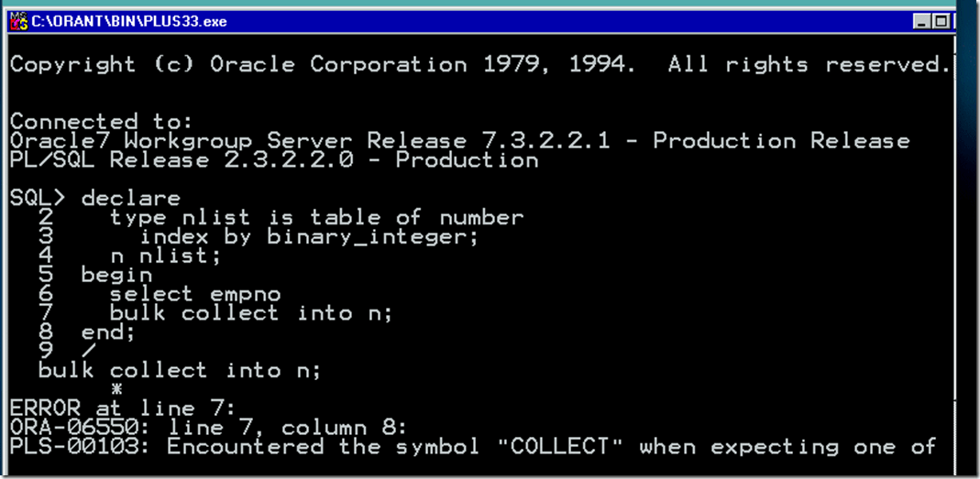980x479 pixels.
Task: Click the "n nlist;" declaration on line 4
Action: 166,256
